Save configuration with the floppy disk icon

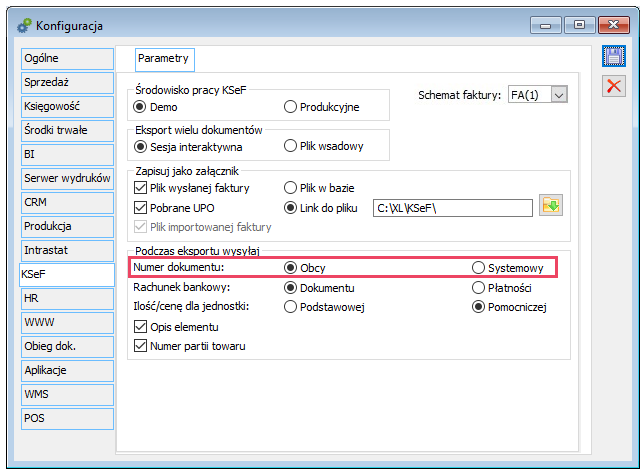pos(613,56)
